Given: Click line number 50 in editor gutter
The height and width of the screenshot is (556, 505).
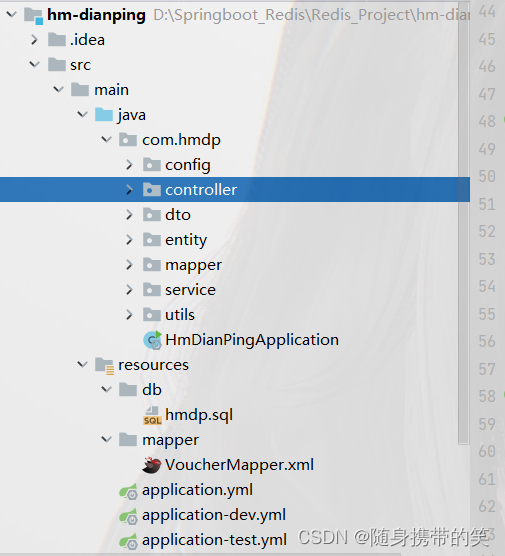Looking at the screenshot, I should pyautogui.click(x=487, y=177).
